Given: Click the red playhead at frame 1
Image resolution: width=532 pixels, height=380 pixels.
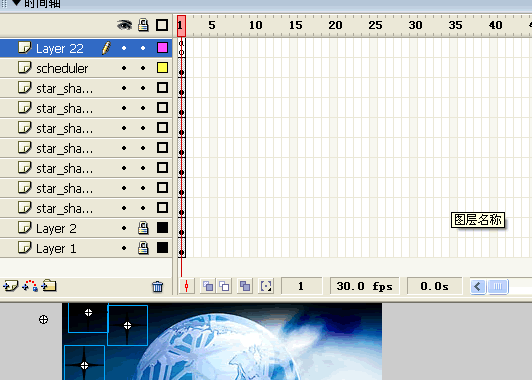Looking at the screenshot, I should (x=181, y=26).
